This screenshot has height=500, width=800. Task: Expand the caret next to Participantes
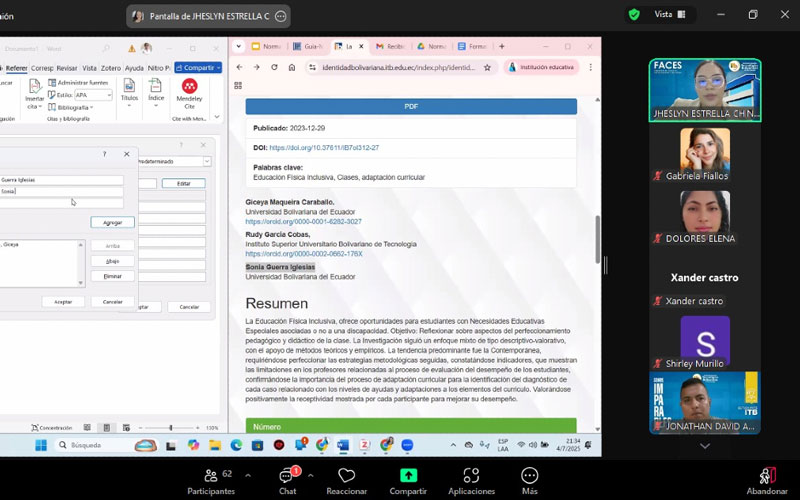click(248, 475)
